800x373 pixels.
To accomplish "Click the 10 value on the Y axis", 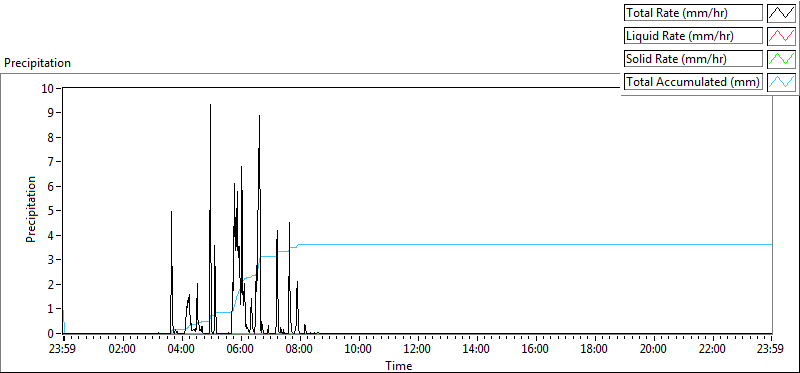I will (48, 88).
